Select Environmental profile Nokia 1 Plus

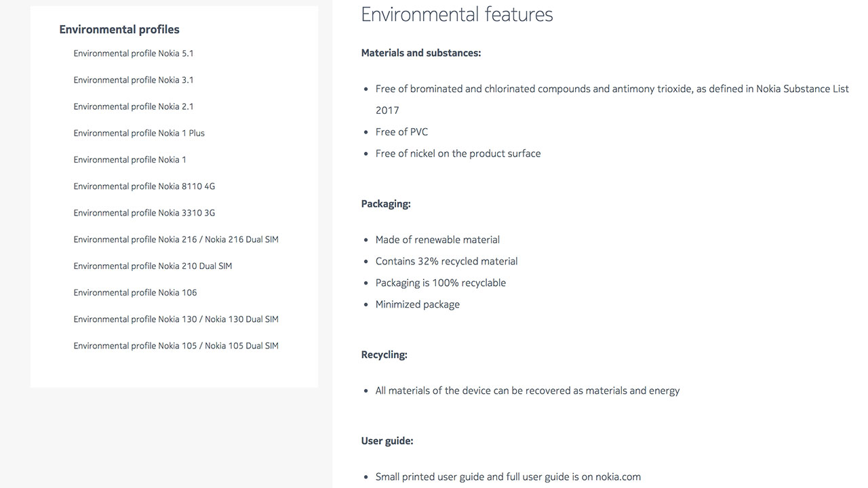[139, 133]
